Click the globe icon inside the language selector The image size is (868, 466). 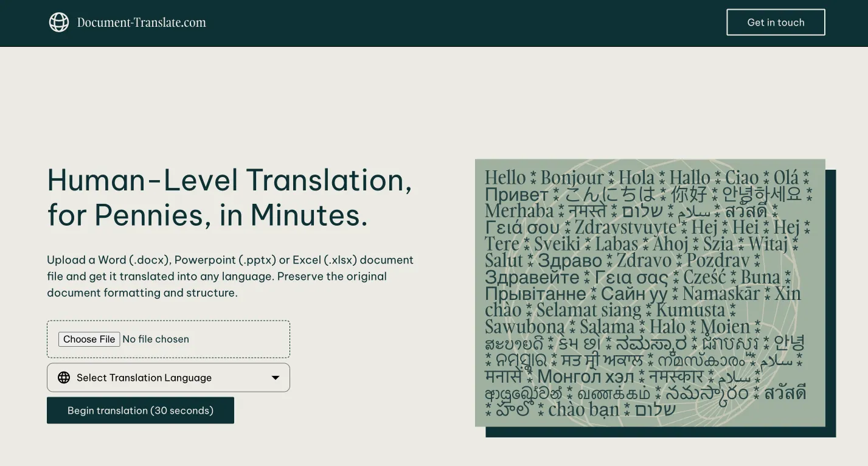tap(64, 377)
